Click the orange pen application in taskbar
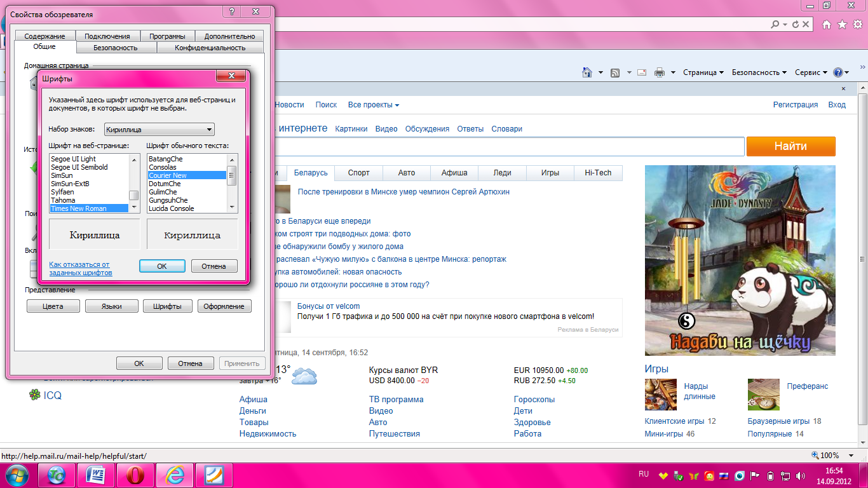The height and width of the screenshot is (488, 868). pyautogui.click(x=214, y=475)
